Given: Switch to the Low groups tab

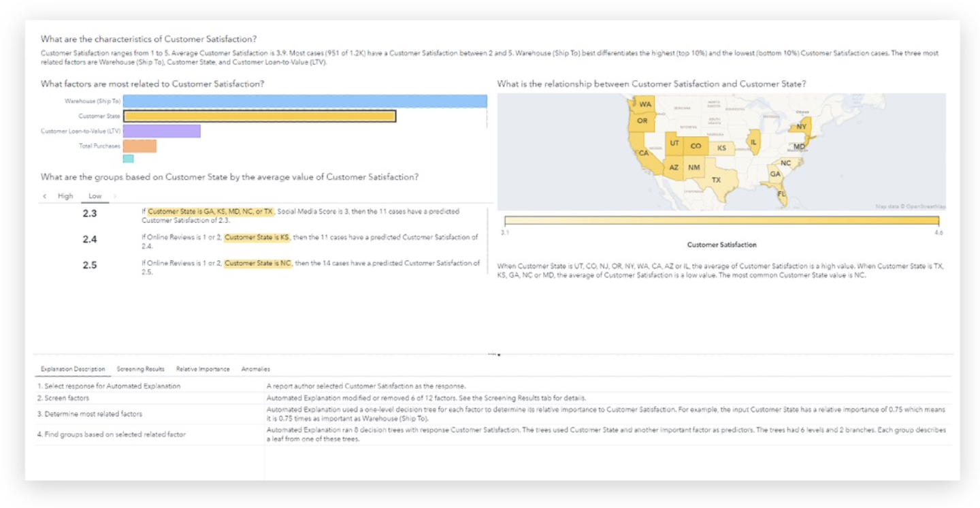Looking at the screenshot, I should 95,196.
